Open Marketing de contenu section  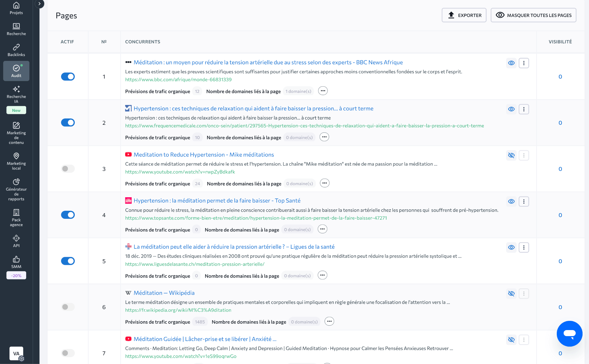coord(16,133)
